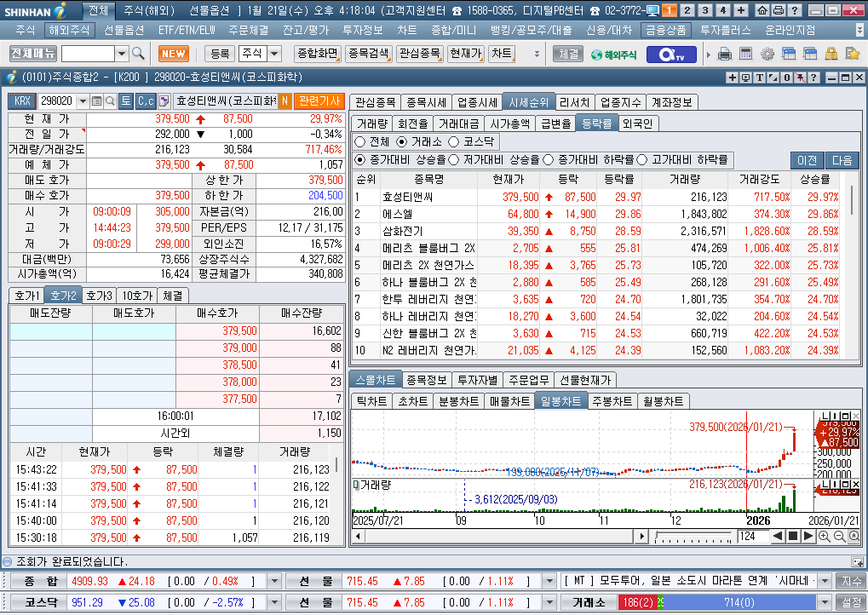Expand the news ticker dropdown arrow
This screenshot has height=615, width=868.
click(825, 581)
